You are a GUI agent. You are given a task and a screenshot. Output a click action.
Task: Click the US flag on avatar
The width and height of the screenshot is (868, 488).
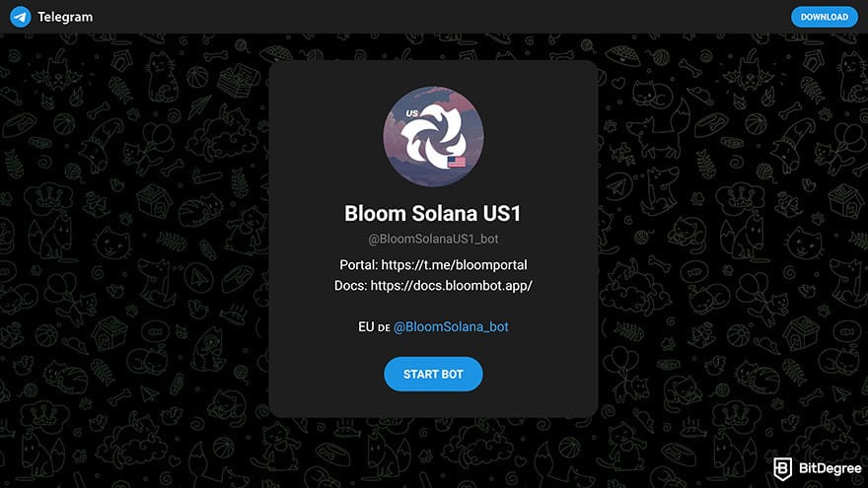pos(457,162)
